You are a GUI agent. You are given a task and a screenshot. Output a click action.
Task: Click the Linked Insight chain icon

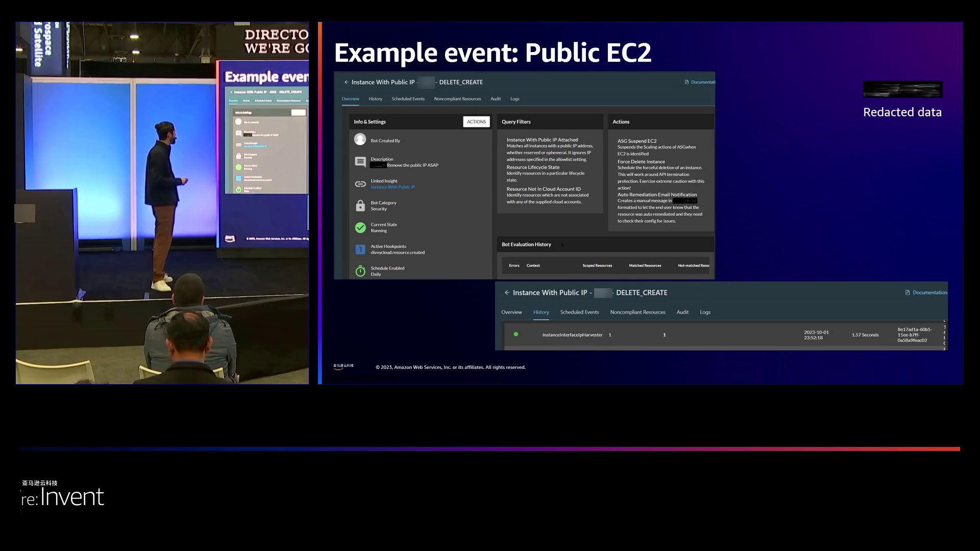[x=360, y=184]
